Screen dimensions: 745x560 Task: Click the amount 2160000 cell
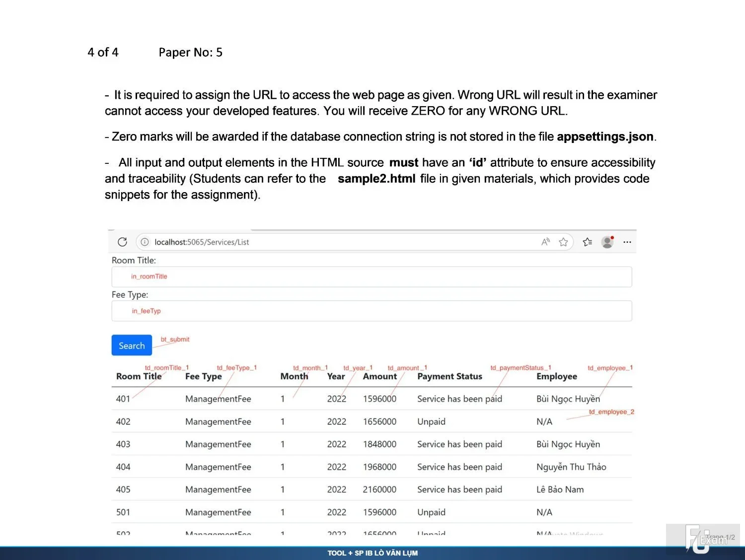tap(379, 489)
